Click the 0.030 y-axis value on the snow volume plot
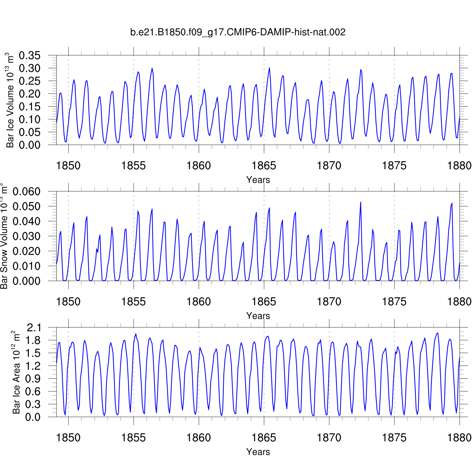The image size is (476, 476). pos(27,236)
